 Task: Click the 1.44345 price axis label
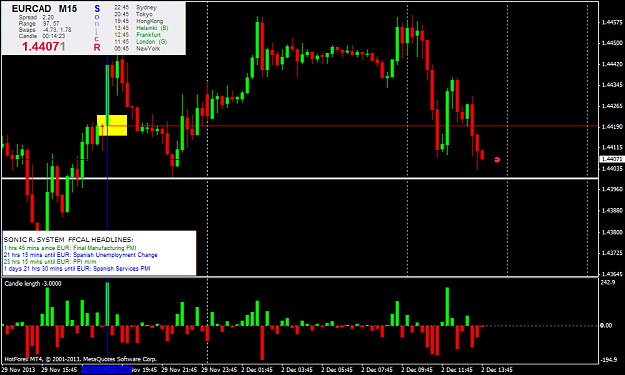coord(611,85)
